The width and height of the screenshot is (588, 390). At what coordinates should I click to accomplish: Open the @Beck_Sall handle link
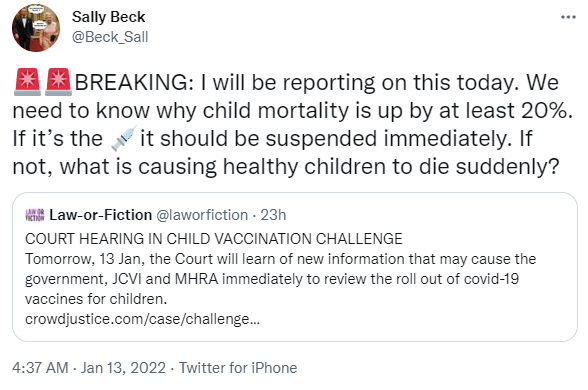(x=110, y=37)
